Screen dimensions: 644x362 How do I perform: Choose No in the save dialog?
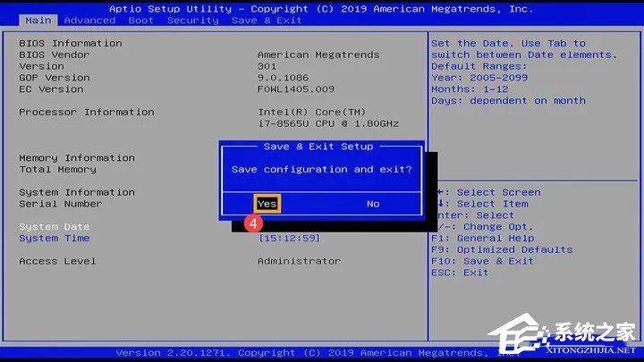[373, 204]
